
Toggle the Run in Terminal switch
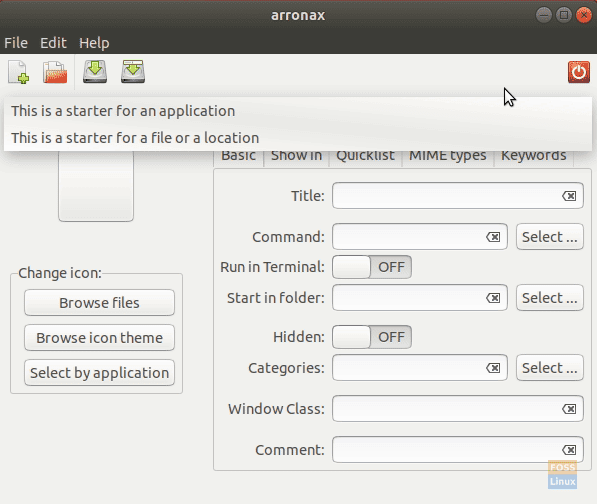pyautogui.click(x=372, y=267)
